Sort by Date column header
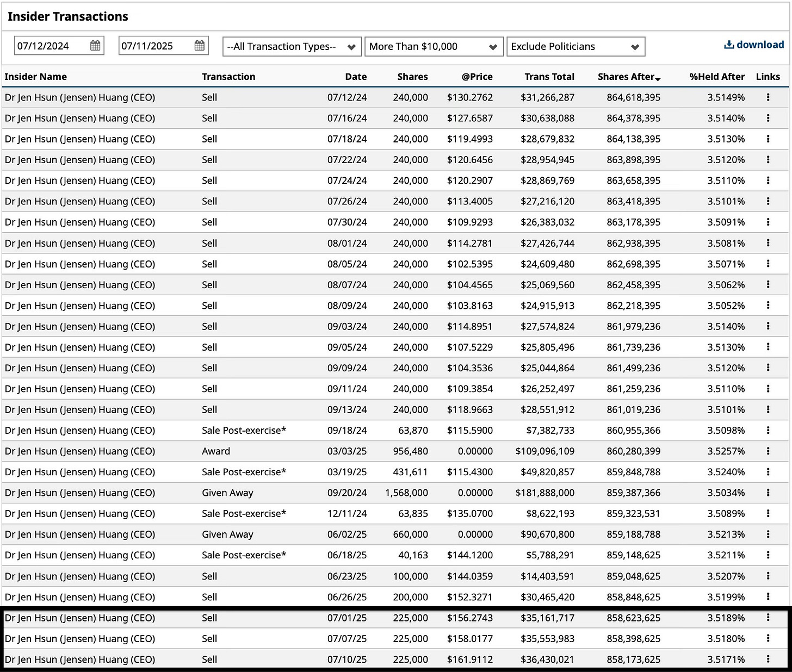The image size is (792, 672). click(356, 77)
